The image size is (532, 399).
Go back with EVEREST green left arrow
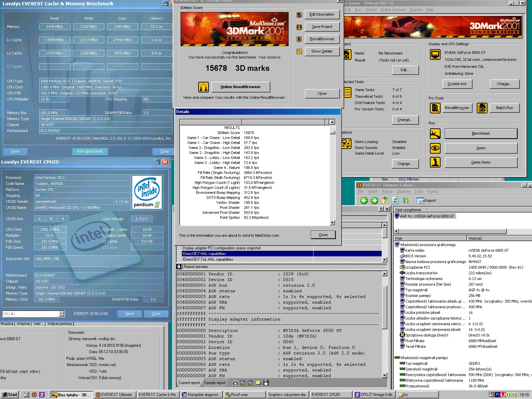364,200
